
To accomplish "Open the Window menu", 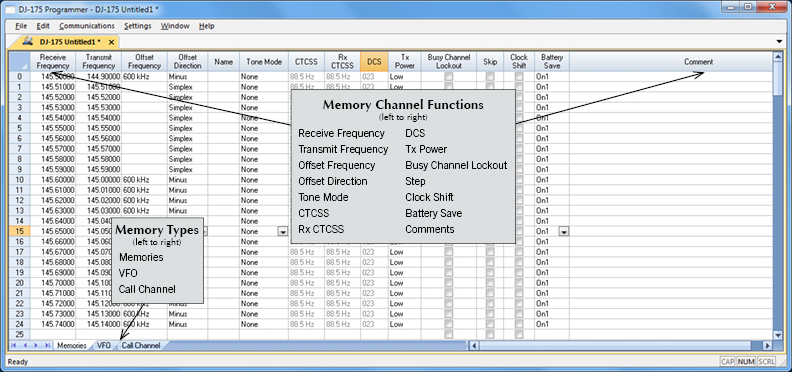I will point(175,26).
